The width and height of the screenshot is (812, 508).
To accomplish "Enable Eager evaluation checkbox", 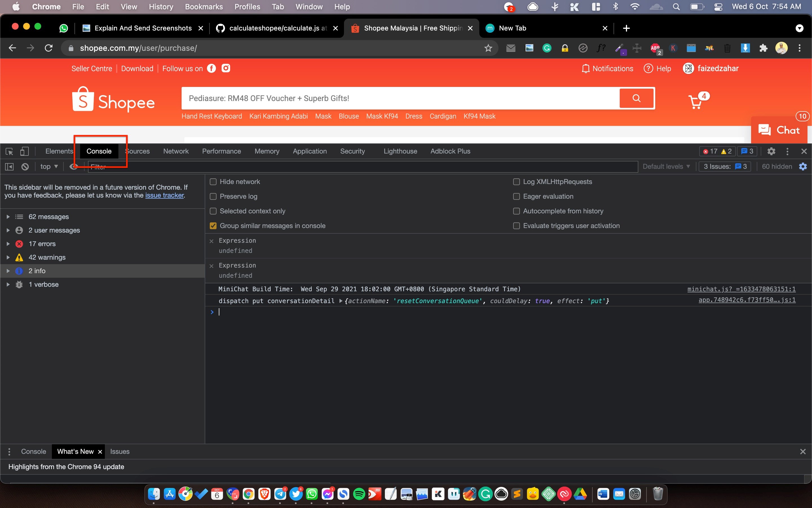I will [517, 196].
